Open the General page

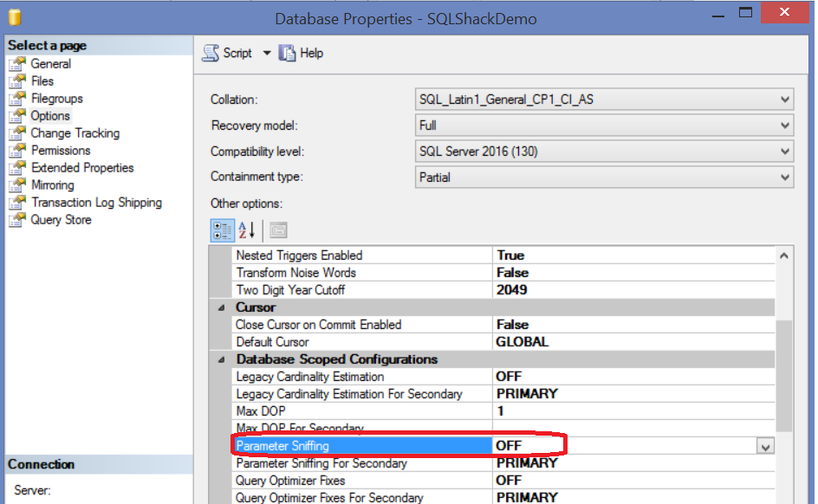tap(50, 63)
